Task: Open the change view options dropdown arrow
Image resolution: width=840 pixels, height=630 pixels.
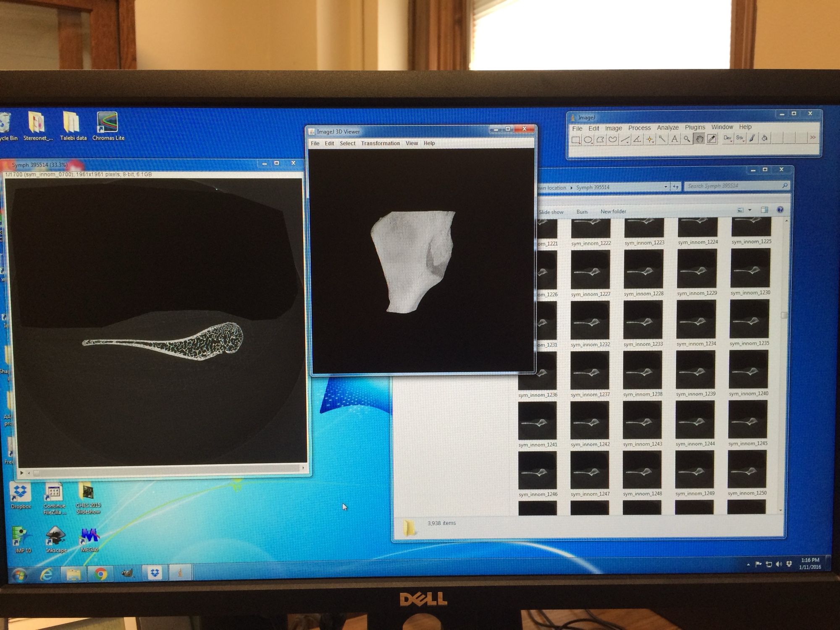Action: pyautogui.click(x=750, y=210)
